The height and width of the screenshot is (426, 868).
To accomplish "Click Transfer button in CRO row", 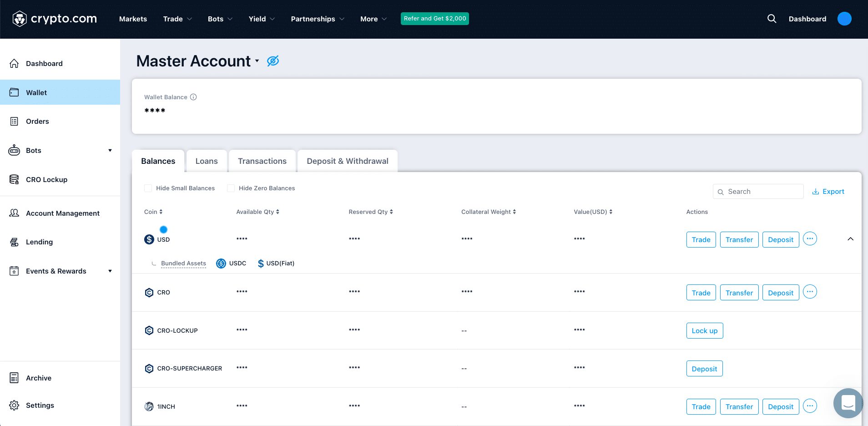I will (x=739, y=293).
